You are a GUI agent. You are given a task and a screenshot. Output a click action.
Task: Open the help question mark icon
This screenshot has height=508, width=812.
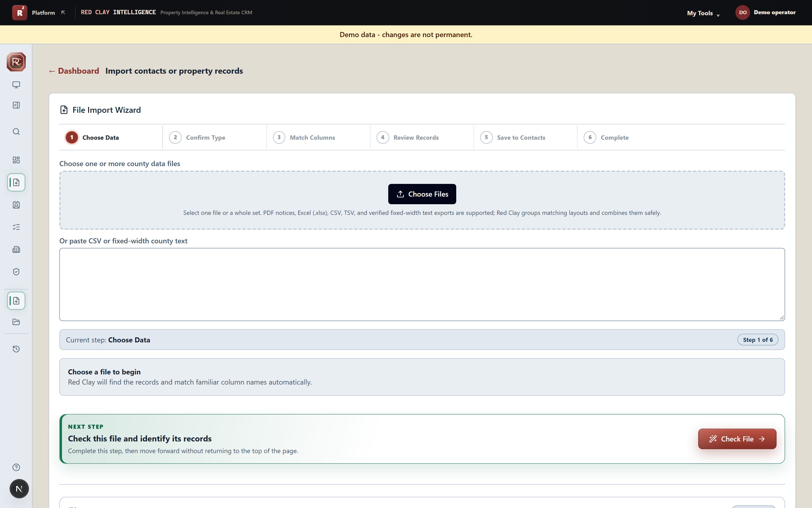pos(16,467)
